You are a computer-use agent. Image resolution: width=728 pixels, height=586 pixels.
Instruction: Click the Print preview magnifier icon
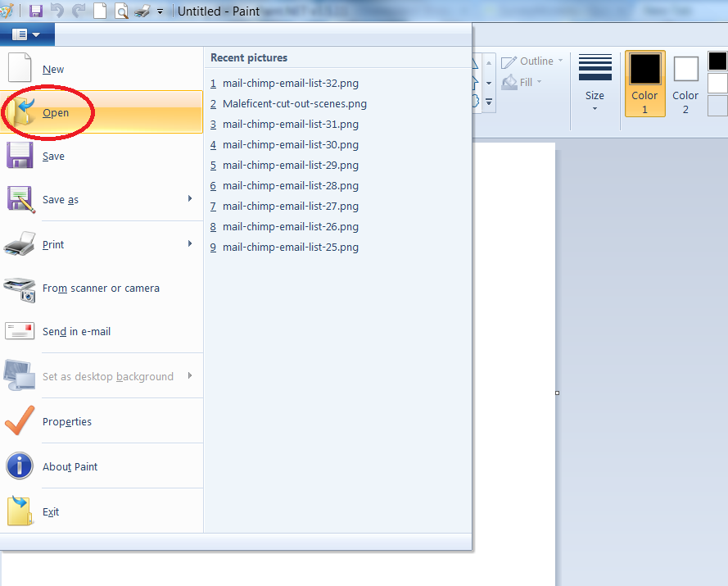[121, 11]
